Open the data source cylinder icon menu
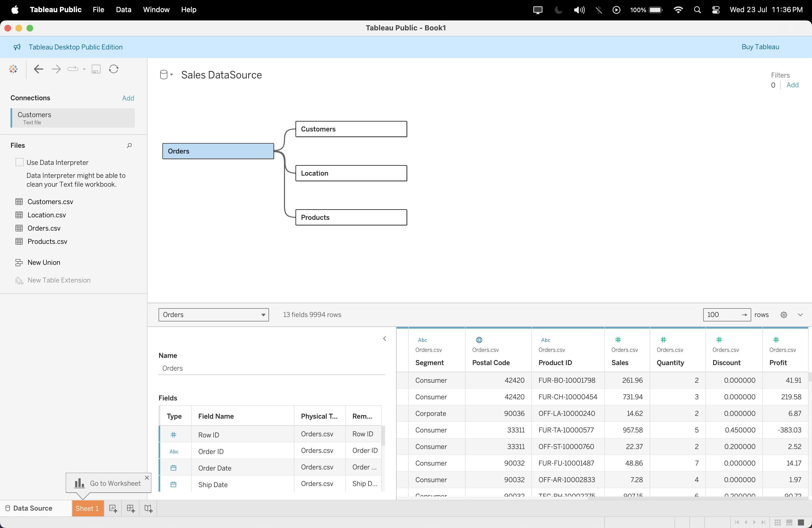This screenshot has width=812, height=528. pos(166,75)
